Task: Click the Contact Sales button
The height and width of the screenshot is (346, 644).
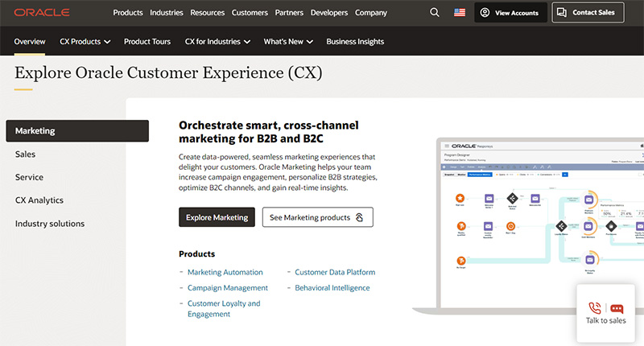Action: click(x=588, y=12)
